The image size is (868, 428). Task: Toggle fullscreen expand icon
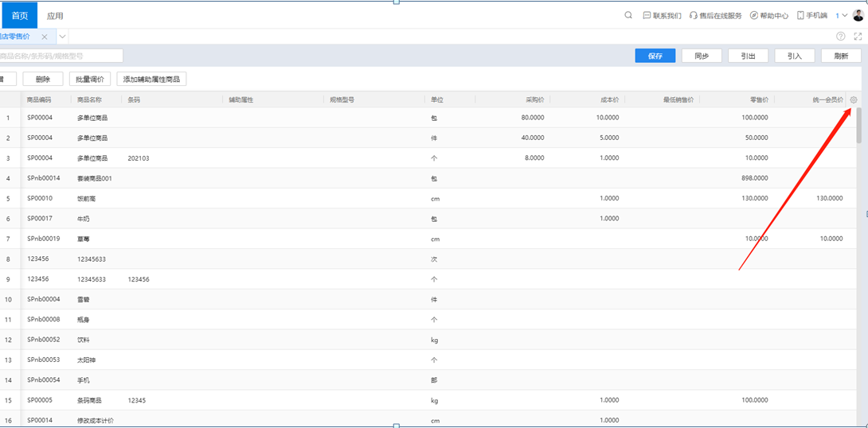coord(858,37)
